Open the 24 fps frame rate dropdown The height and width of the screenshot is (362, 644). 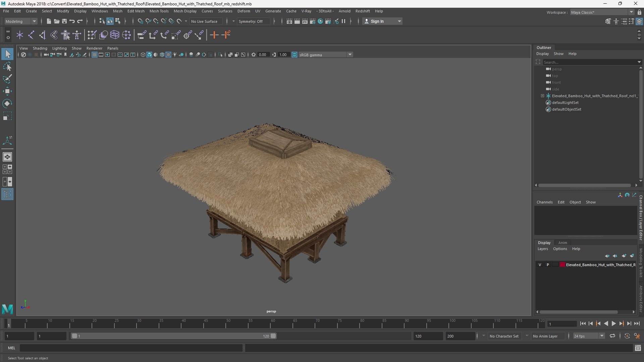pos(589,336)
